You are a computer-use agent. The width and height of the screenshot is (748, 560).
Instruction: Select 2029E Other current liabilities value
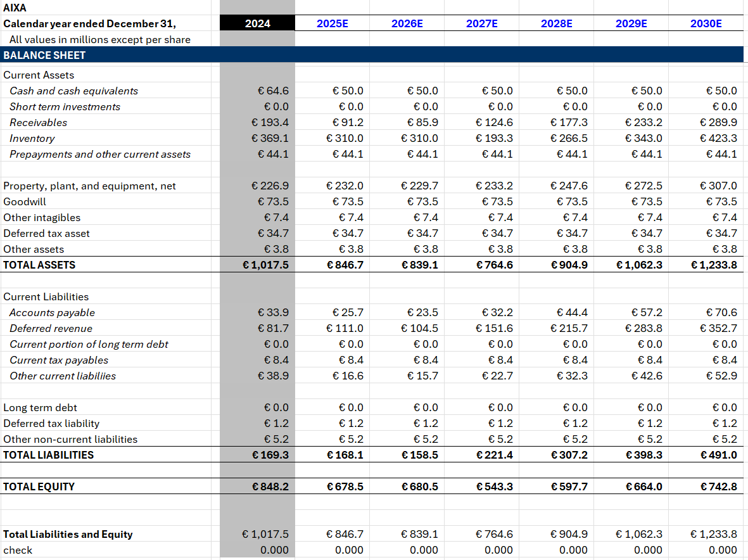click(x=647, y=376)
